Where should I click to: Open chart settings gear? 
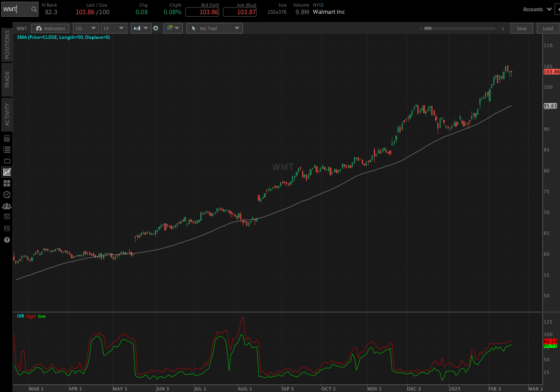point(156,28)
